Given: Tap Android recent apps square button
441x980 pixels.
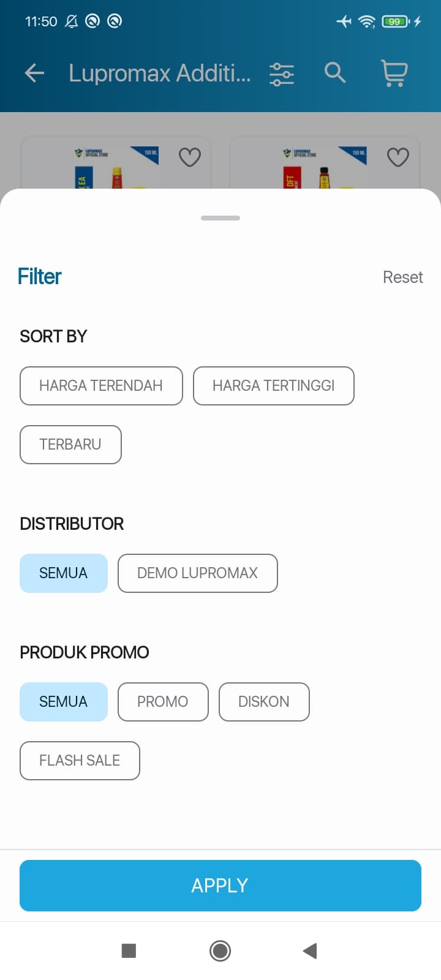Looking at the screenshot, I should click(x=129, y=951).
